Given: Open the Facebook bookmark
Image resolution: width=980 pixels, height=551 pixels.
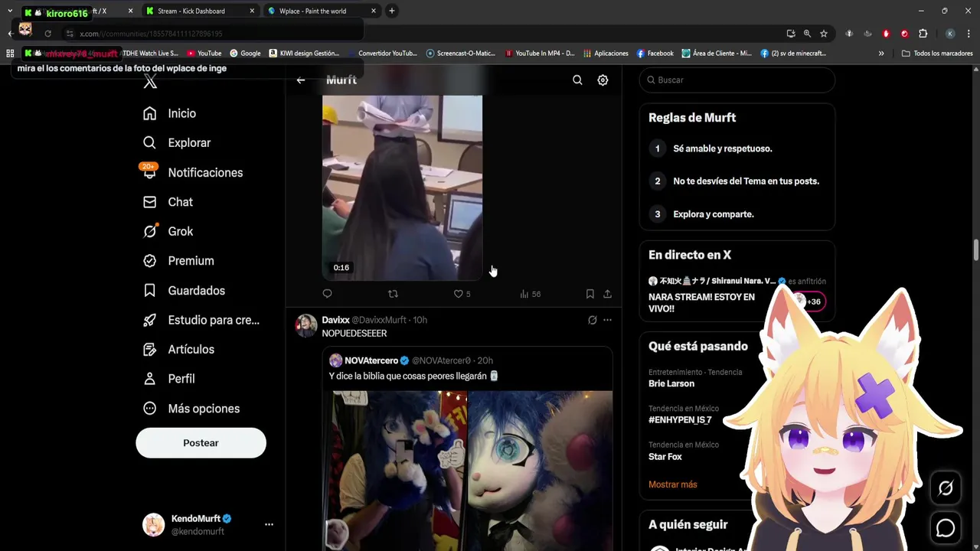Looking at the screenshot, I should (655, 54).
